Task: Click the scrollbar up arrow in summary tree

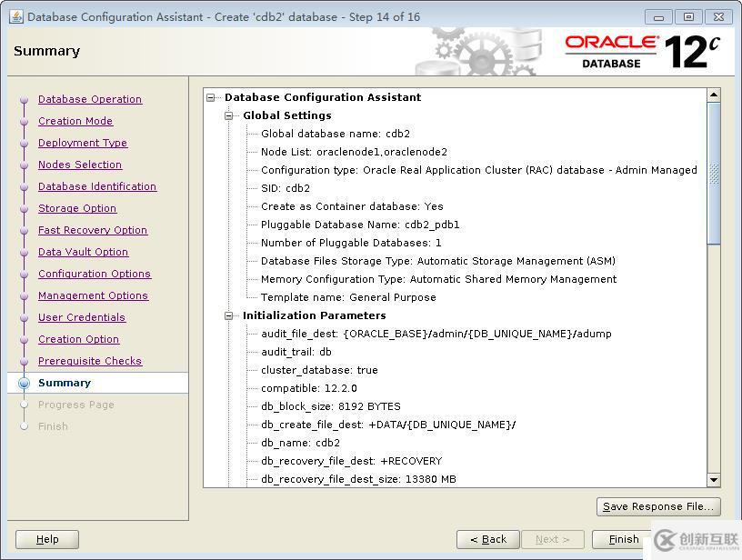Action: click(x=714, y=95)
